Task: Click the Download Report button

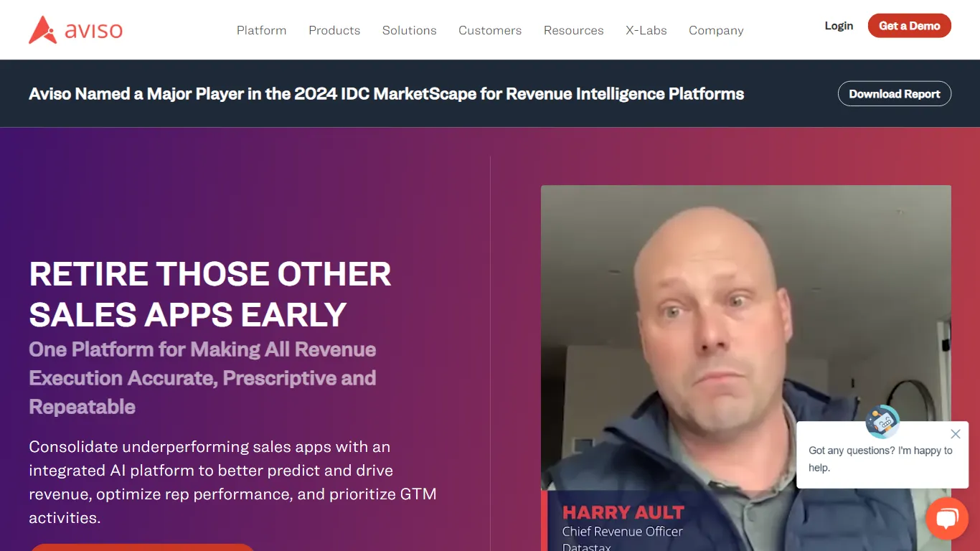Action: tap(894, 94)
